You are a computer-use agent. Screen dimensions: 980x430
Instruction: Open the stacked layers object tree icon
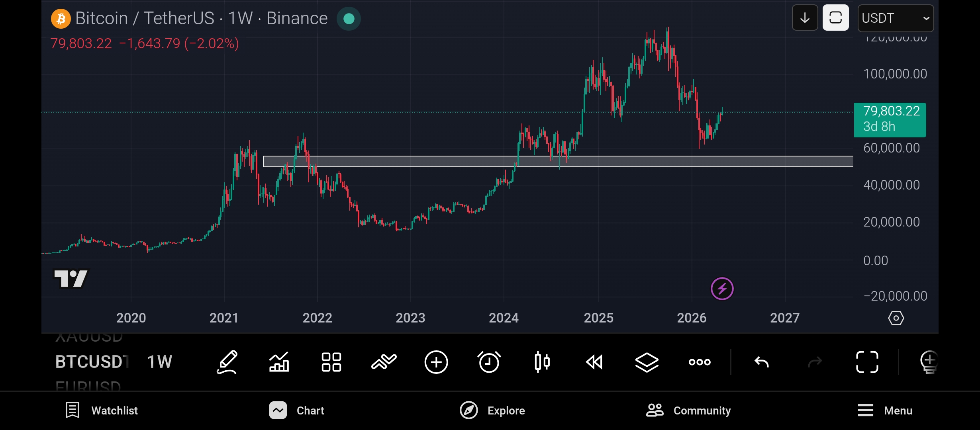[647, 362]
